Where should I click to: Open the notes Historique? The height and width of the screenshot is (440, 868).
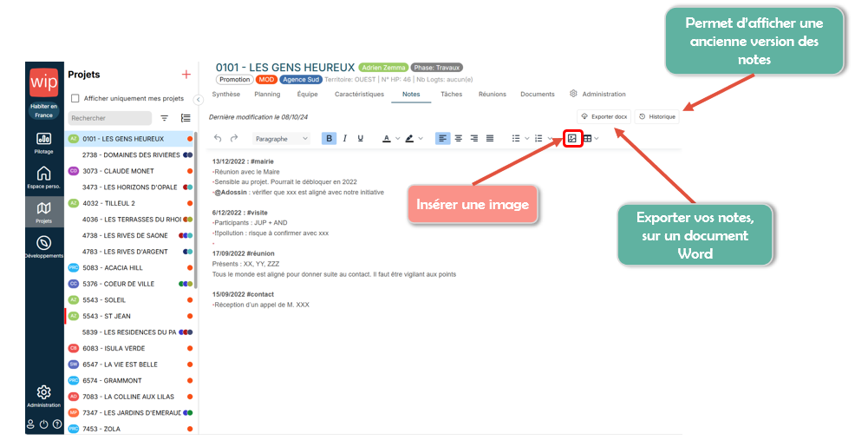[x=656, y=117]
